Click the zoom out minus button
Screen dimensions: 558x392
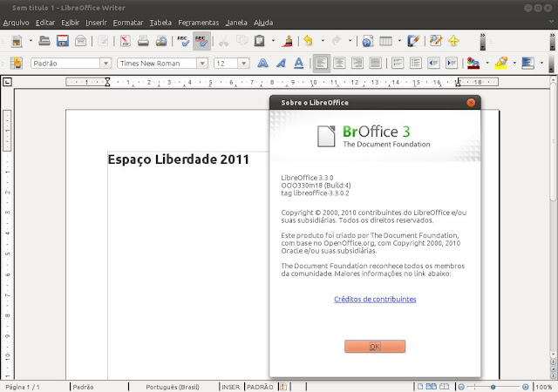(x=461, y=387)
